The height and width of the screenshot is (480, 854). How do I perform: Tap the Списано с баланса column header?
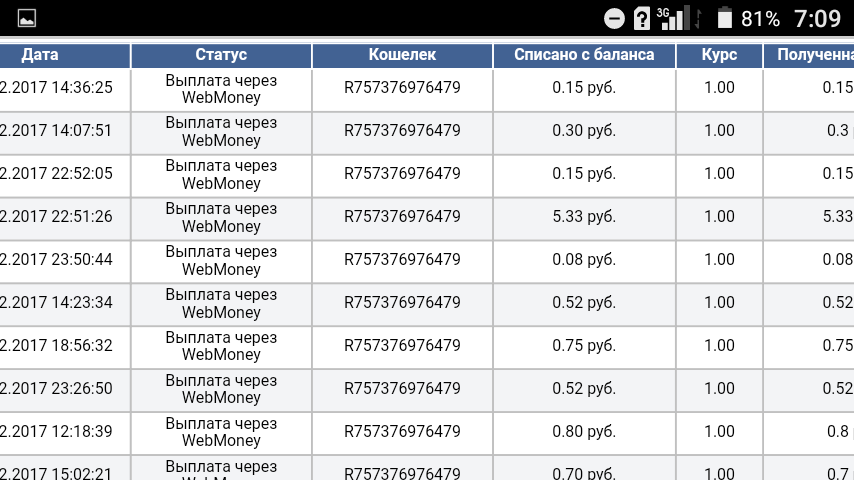pyautogui.click(x=584, y=55)
